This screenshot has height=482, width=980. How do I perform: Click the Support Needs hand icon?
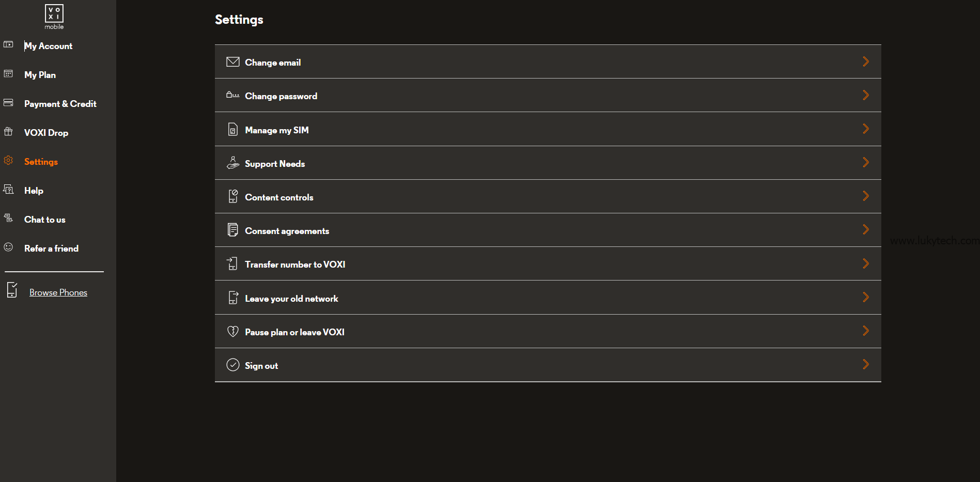pos(233,163)
